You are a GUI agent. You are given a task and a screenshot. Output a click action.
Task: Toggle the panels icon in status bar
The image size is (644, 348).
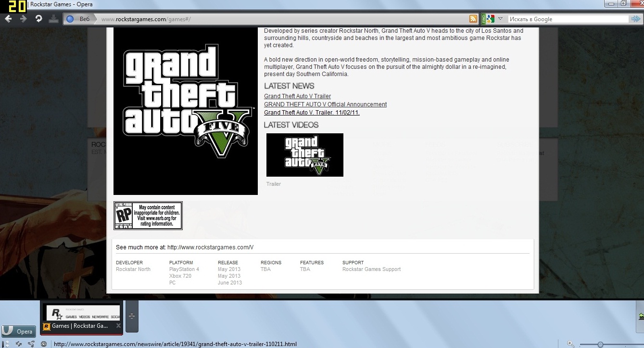click(6, 344)
